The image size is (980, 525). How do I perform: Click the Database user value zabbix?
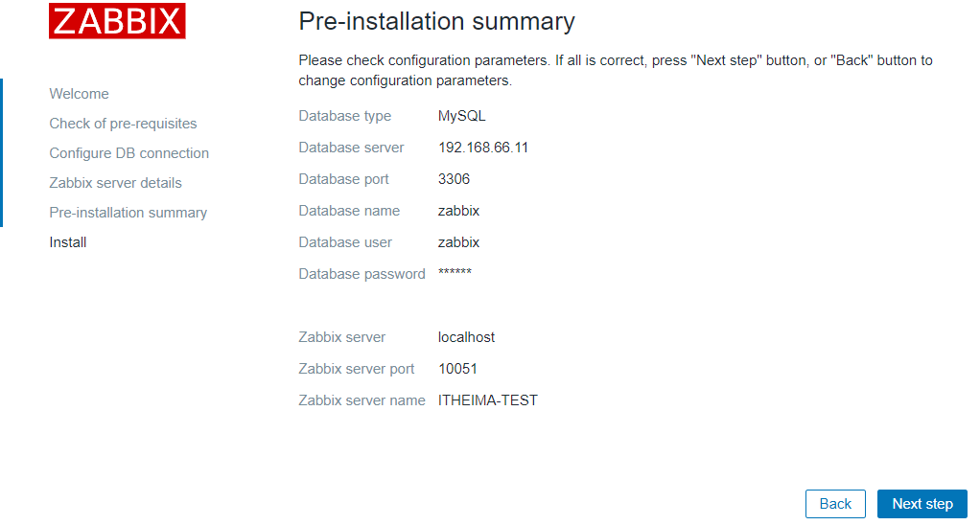(x=458, y=242)
